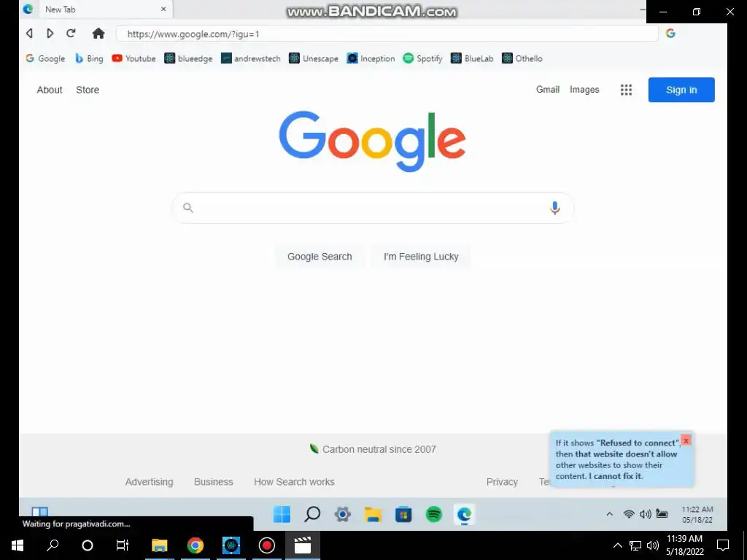The image size is (747, 560).
Task: Click the Google Search button
Action: [320, 257]
